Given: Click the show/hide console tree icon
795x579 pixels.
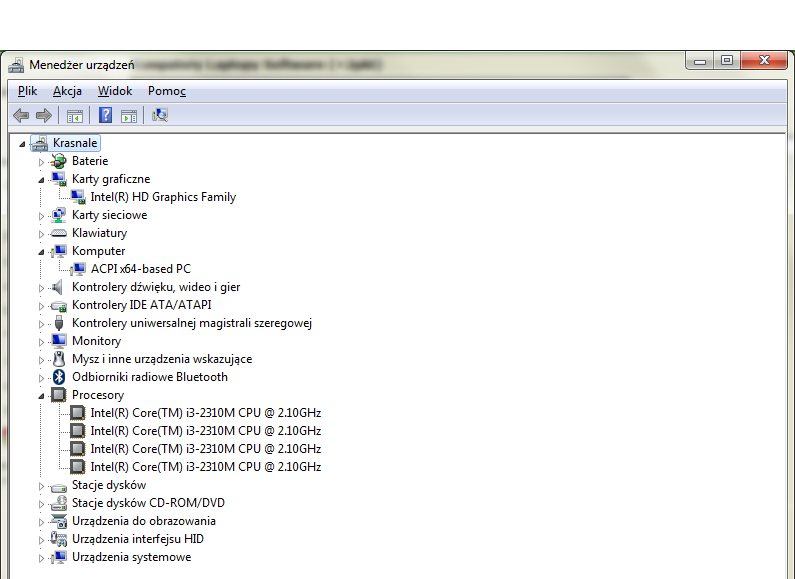Looking at the screenshot, I should [x=75, y=116].
